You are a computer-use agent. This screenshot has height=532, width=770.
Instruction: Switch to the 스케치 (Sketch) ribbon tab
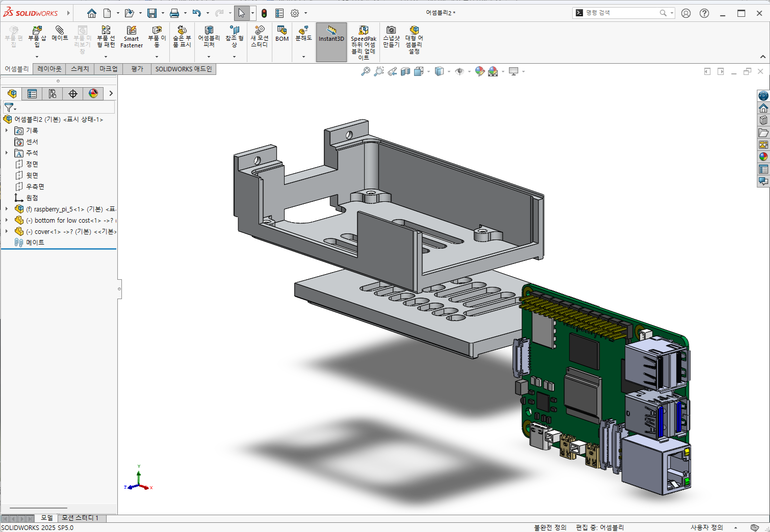click(x=80, y=69)
